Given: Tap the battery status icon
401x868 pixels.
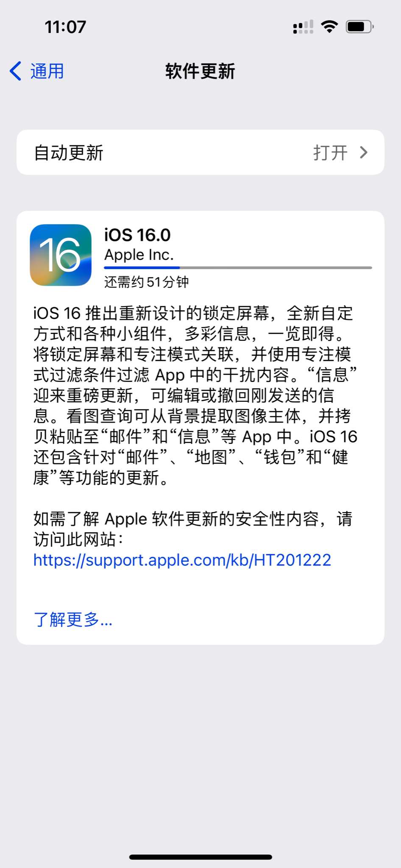Looking at the screenshot, I should click(x=359, y=27).
